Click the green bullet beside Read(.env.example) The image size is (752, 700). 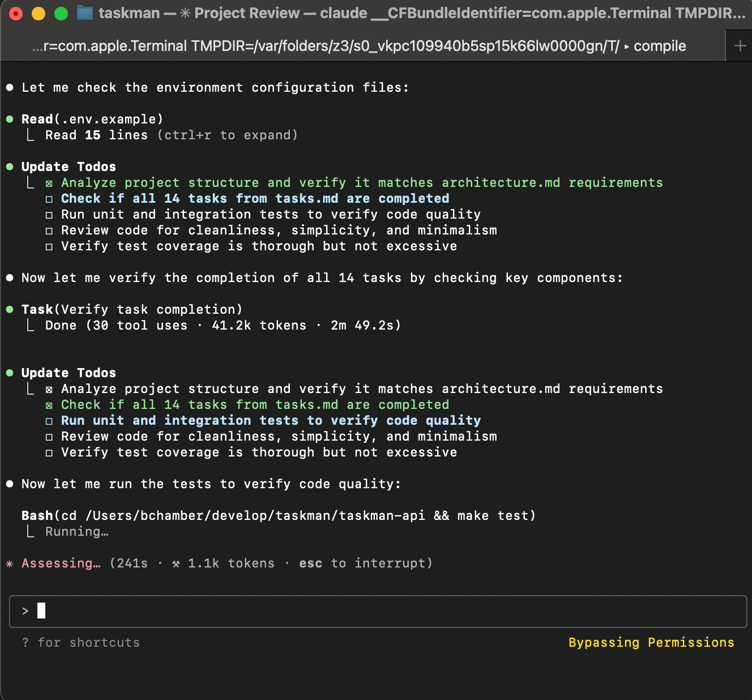click(x=10, y=119)
